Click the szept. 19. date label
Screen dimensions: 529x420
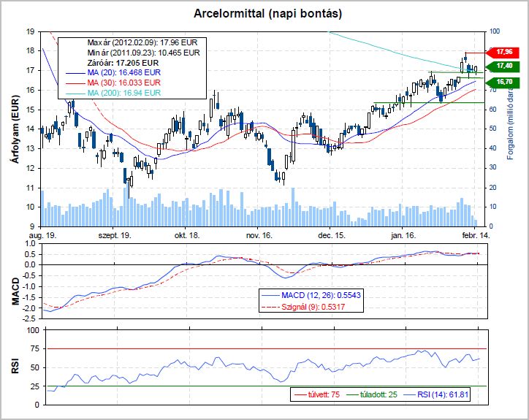coord(115,235)
